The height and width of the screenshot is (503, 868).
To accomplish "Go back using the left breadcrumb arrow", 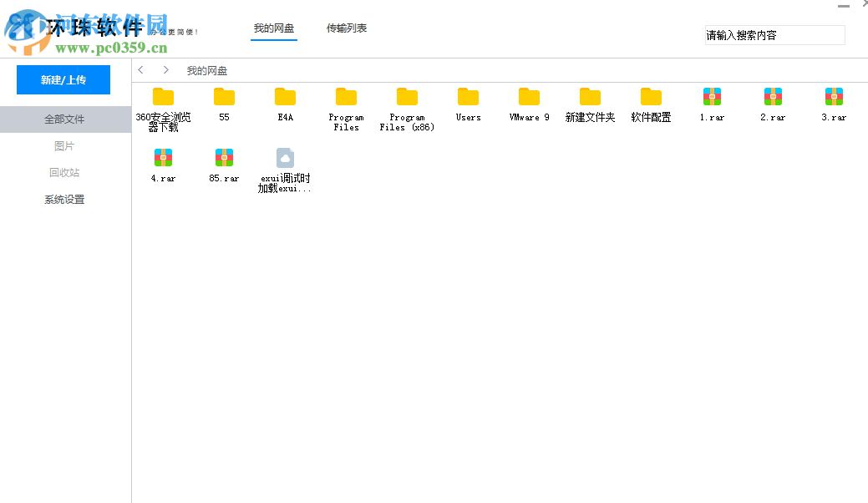I will 140,70.
